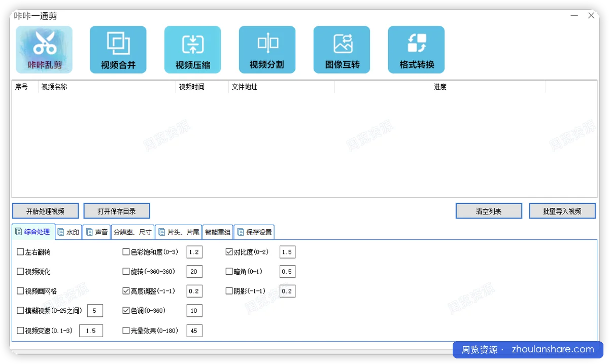Clear the list with 清空列表

click(x=489, y=211)
